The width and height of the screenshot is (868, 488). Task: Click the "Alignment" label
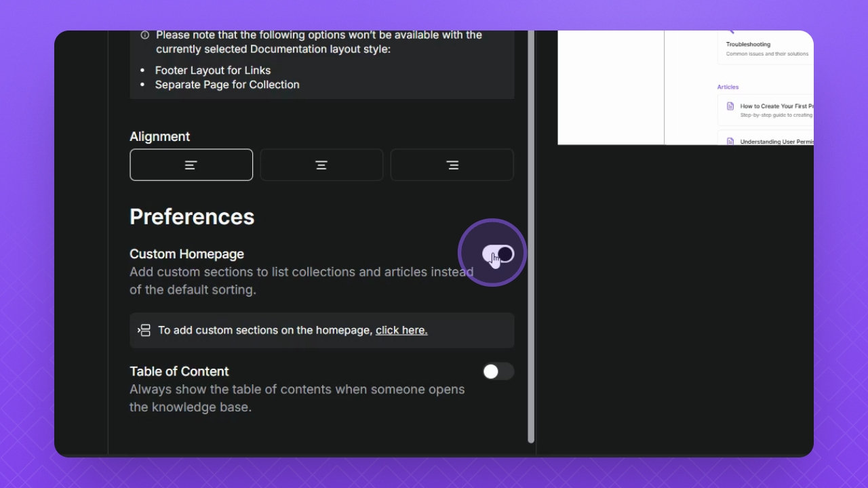159,136
